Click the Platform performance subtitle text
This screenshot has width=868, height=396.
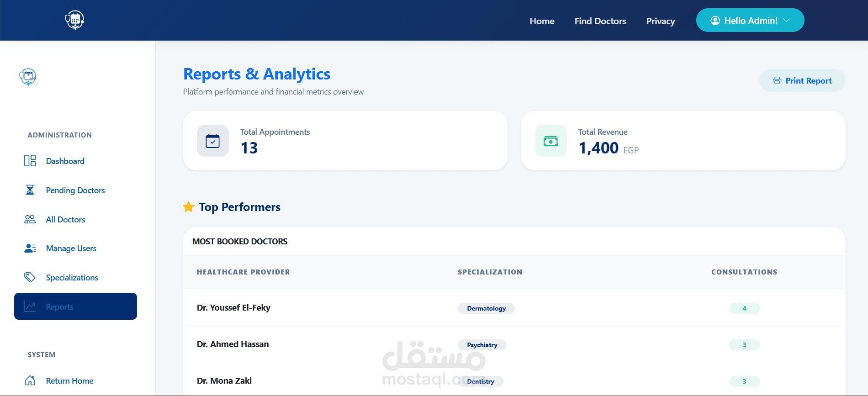pos(273,92)
